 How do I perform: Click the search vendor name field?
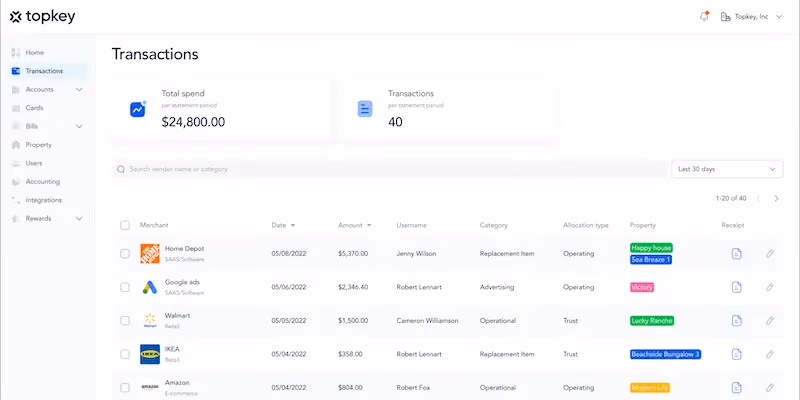tap(389, 169)
